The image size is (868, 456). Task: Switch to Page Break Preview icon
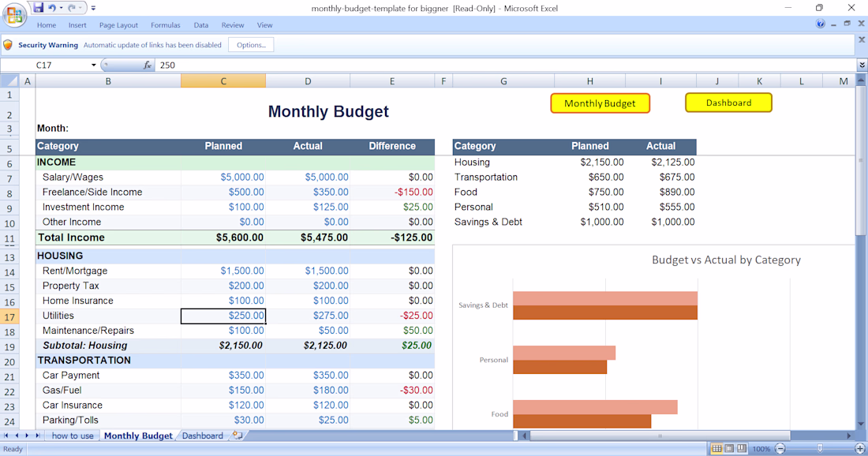(742, 449)
